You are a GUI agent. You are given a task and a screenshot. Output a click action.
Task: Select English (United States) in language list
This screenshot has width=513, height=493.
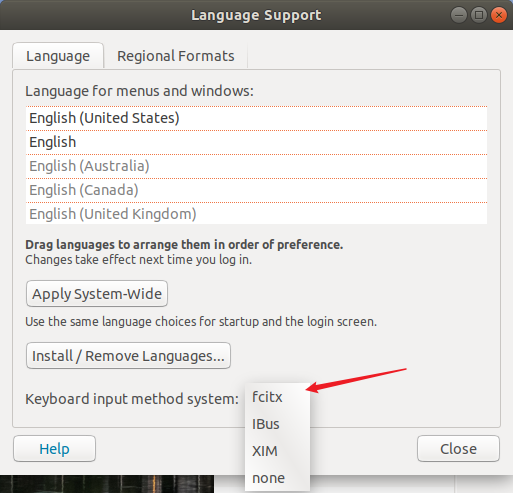256,118
